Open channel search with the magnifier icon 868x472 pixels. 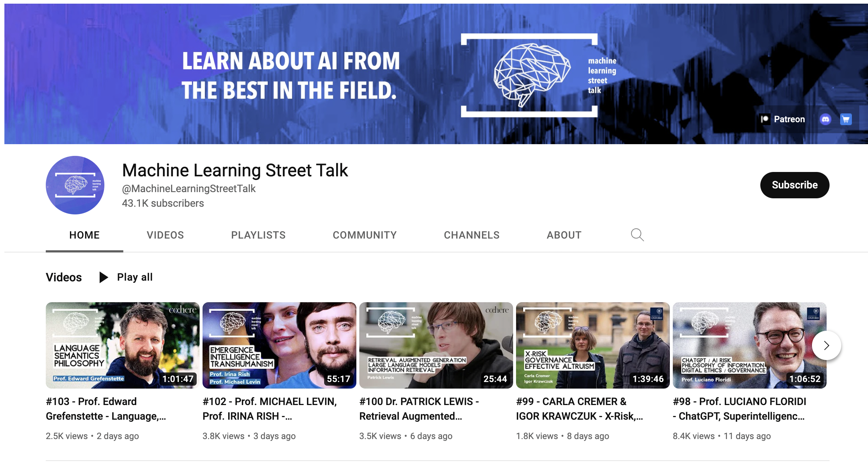(637, 235)
